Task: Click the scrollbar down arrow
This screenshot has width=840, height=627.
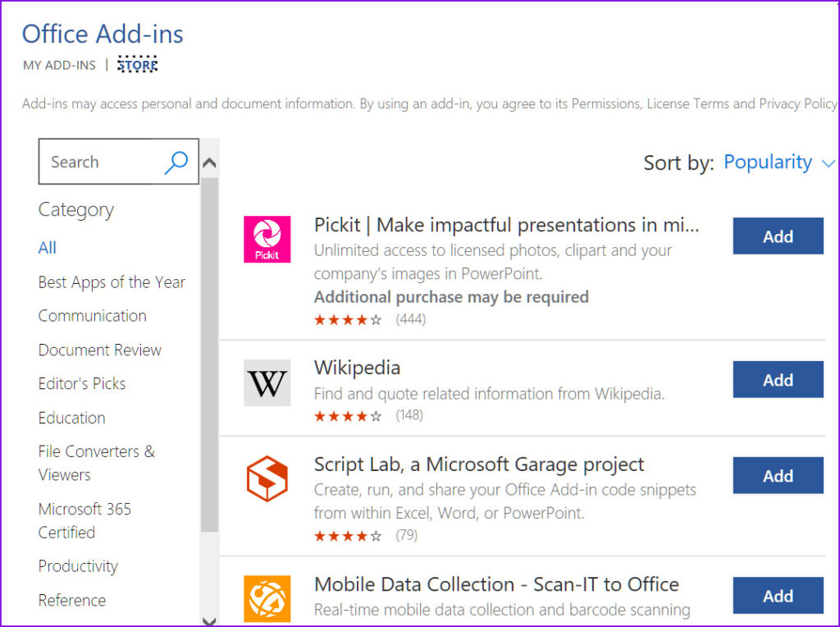Action: [210, 617]
